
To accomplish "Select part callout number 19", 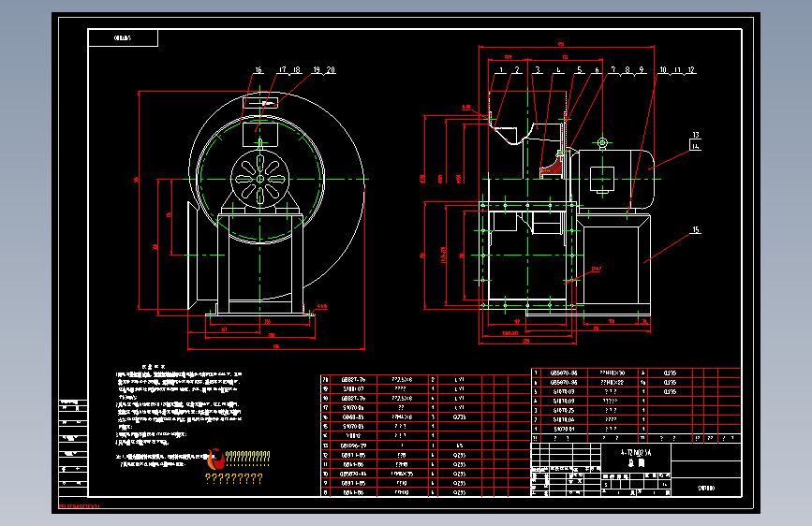I will click(317, 69).
